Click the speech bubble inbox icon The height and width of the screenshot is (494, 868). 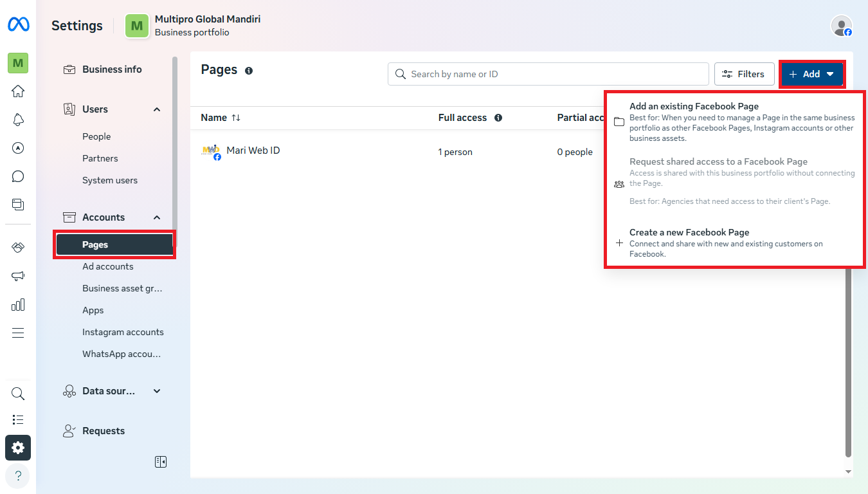click(18, 176)
